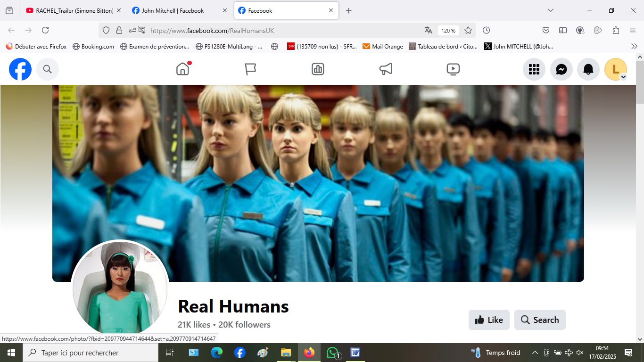Open Messenger chat icon
644x362 pixels.
[x=561, y=70]
